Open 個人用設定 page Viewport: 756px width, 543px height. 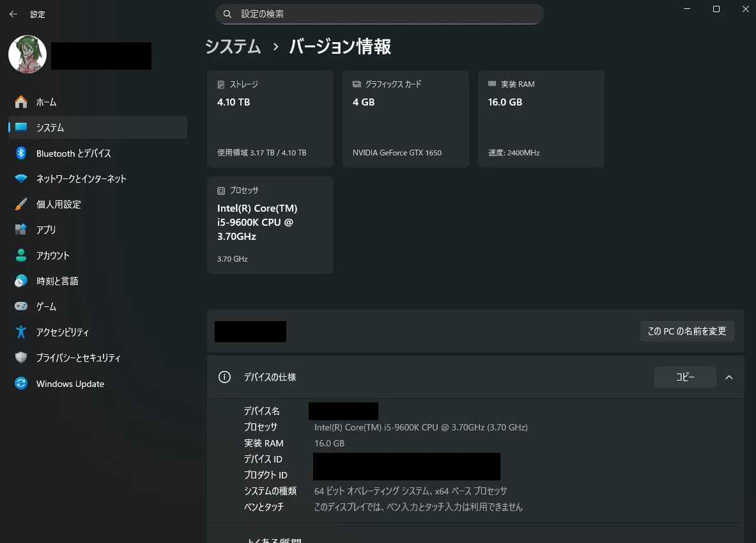pyautogui.click(x=97, y=204)
